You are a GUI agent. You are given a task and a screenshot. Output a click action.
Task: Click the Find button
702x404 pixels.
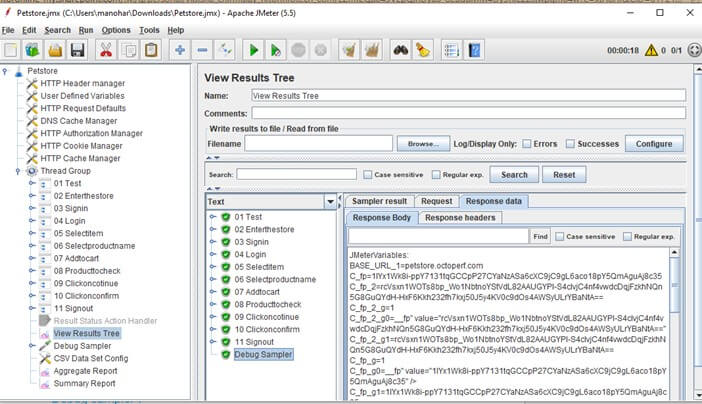[540, 236]
